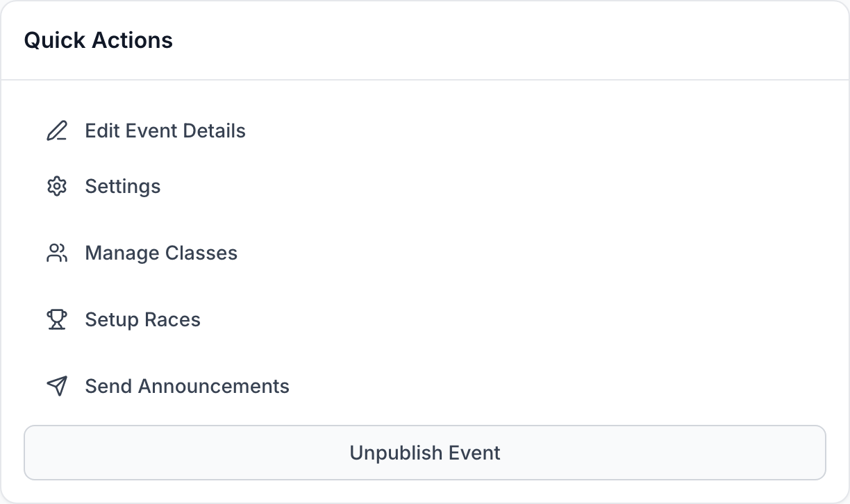850x504 pixels.
Task: Choose Send Announcements
Action: (x=187, y=387)
